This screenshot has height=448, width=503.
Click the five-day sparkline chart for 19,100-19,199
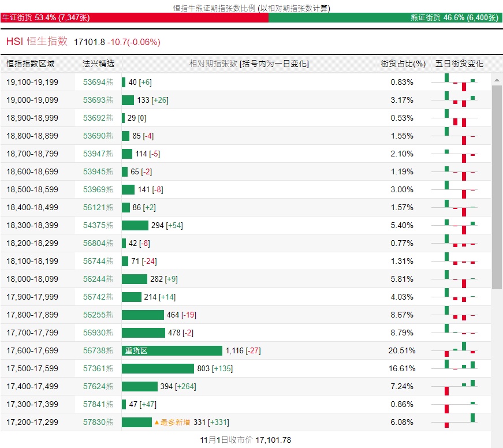pos(454,83)
